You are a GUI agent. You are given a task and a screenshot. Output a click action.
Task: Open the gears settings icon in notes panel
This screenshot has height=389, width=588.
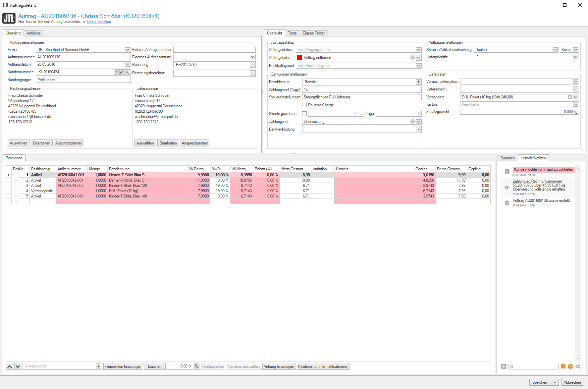pyautogui.click(x=578, y=366)
